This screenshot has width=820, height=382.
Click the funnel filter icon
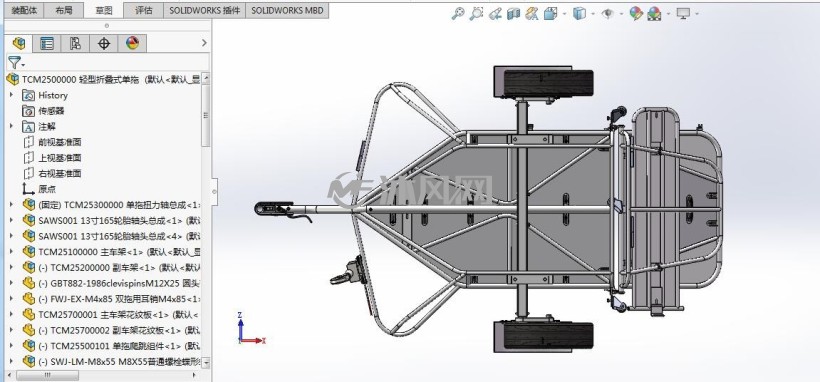[x=14, y=63]
